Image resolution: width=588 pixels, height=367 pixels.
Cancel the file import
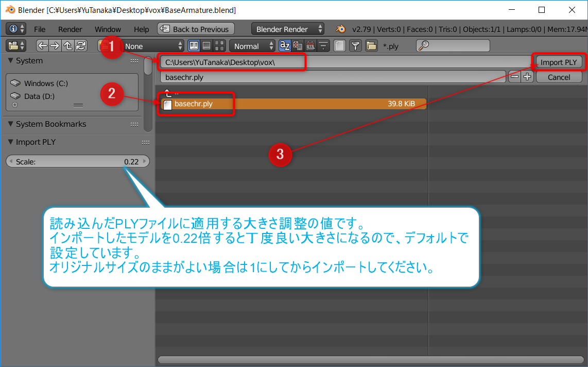(559, 77)
